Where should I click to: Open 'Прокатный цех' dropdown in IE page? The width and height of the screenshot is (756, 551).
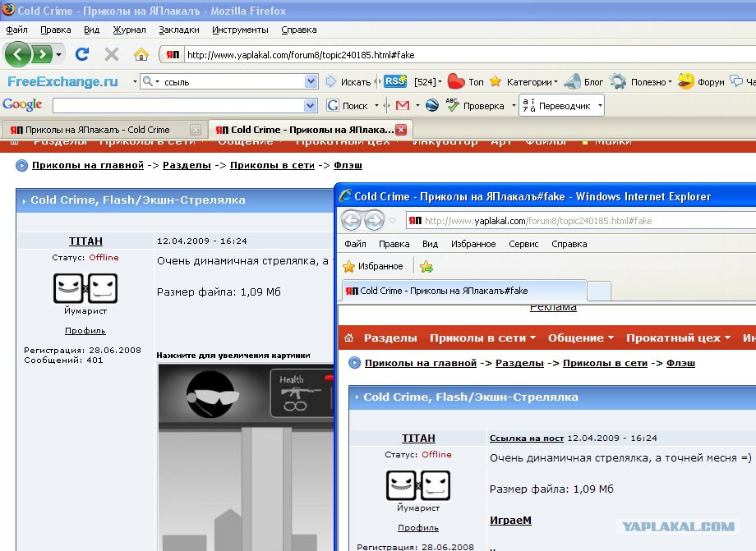pyautogui.click(x=679, y=337)
